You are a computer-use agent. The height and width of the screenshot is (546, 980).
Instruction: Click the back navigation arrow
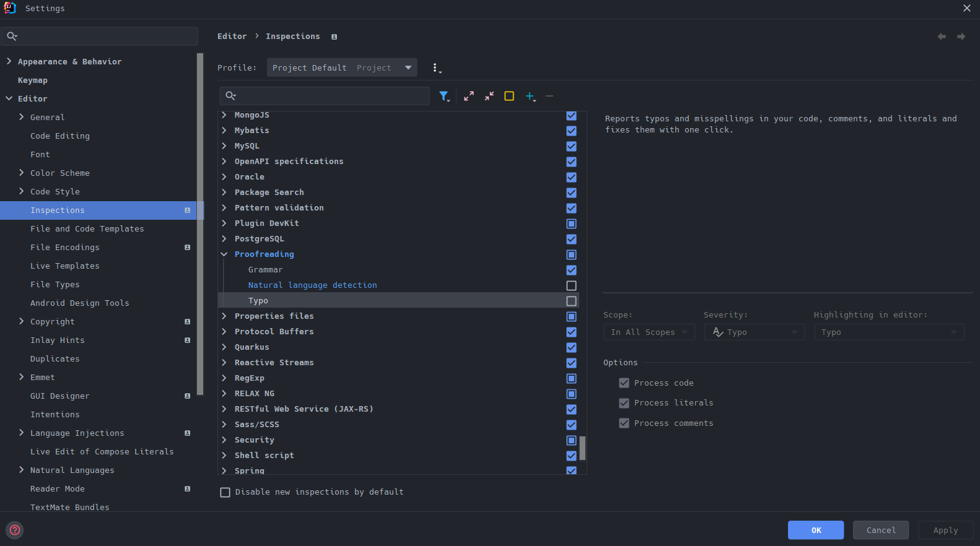point(942,37)
